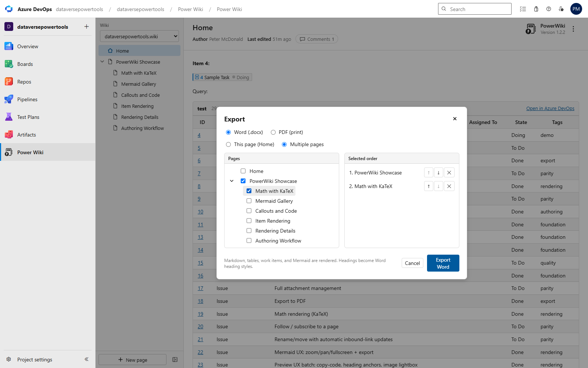Check the Home page checkbox in Export

point(243,171)
